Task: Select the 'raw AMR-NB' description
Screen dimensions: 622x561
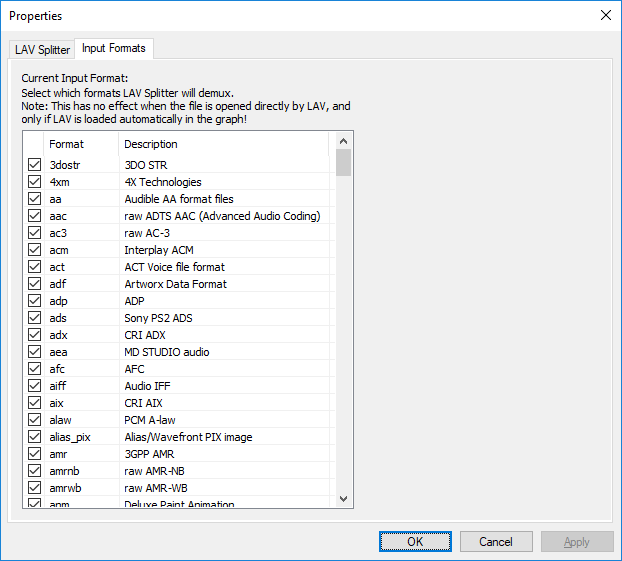Action: tap(154, 471)
